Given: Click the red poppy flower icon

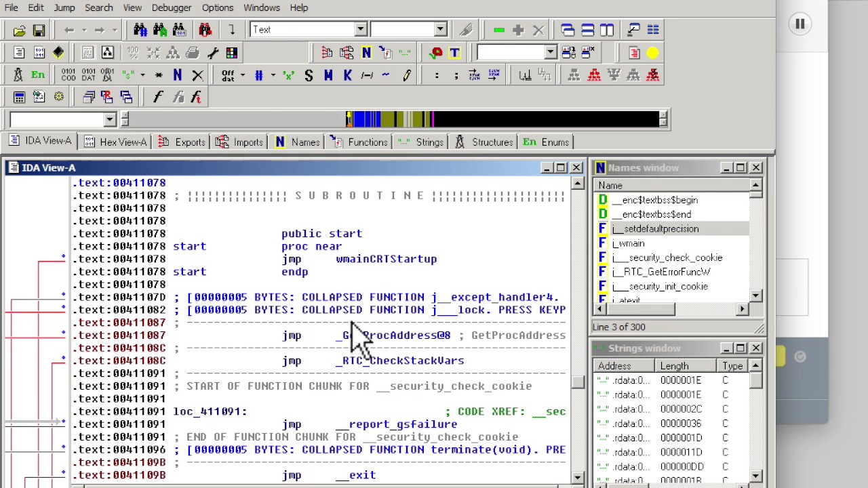Looking at the screenshot, I should point(435,53).
